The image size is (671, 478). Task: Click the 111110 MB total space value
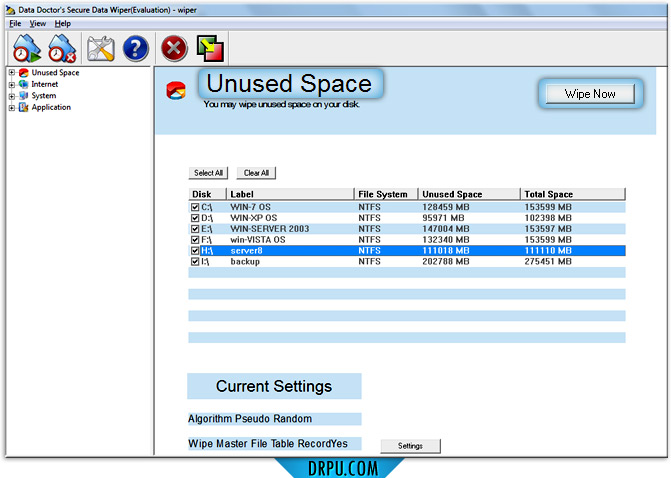tap(548, 251)
